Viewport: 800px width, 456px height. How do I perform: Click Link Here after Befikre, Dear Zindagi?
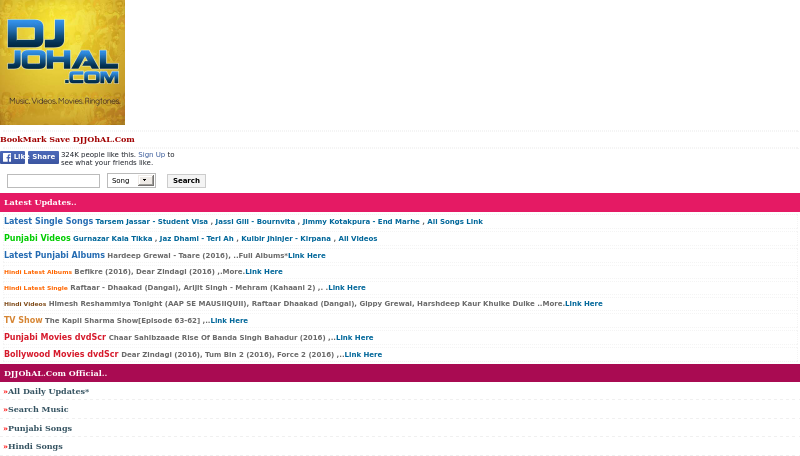(x=264, y=272)
